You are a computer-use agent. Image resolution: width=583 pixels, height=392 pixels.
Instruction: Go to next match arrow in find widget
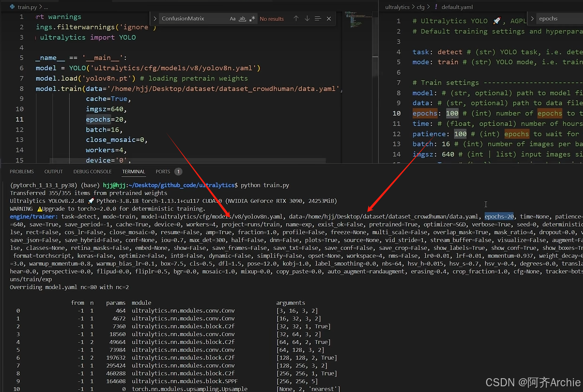click(x=307, y=19)
